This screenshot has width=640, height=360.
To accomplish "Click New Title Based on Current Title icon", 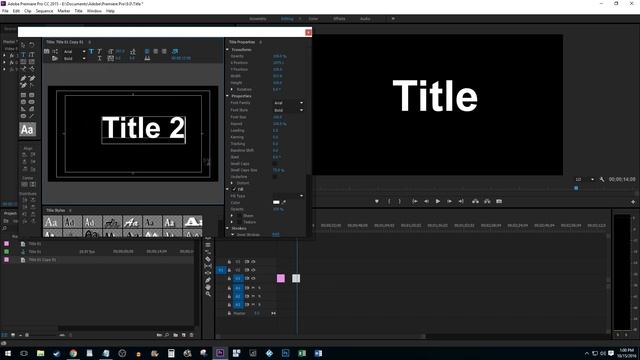I will point(47,51).
